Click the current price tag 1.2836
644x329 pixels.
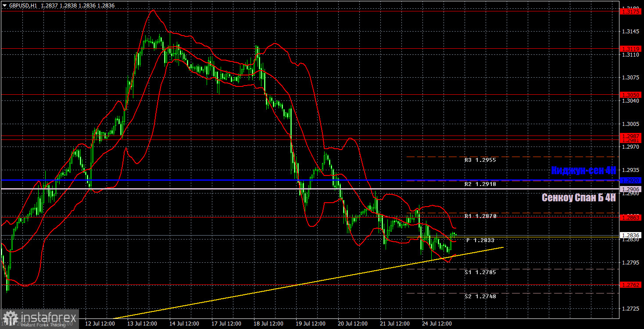point(630,236)
